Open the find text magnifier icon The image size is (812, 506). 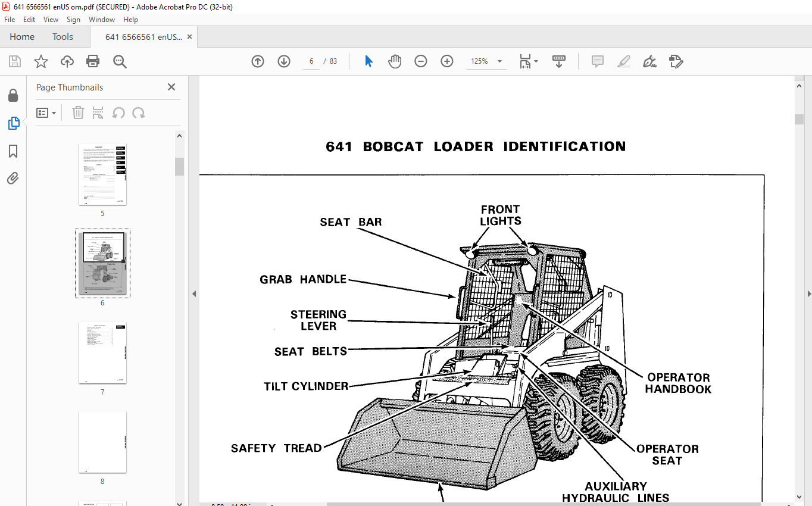120,61
